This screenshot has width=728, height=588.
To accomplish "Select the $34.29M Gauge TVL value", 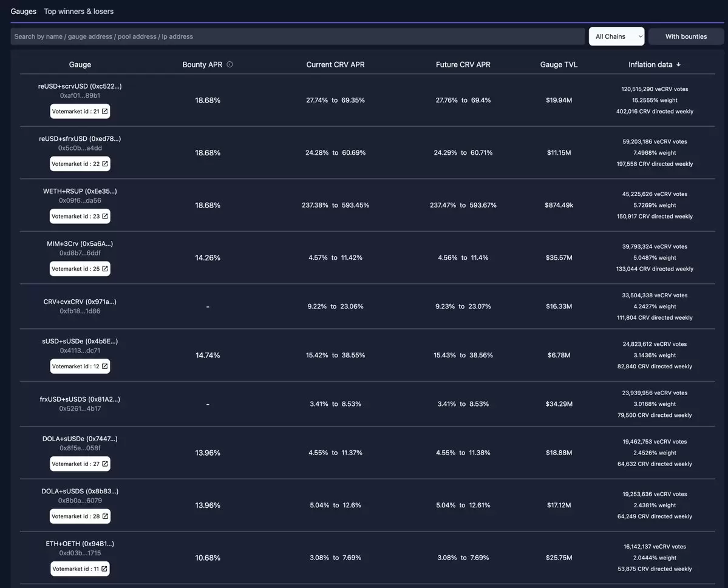I will (559, 404).
